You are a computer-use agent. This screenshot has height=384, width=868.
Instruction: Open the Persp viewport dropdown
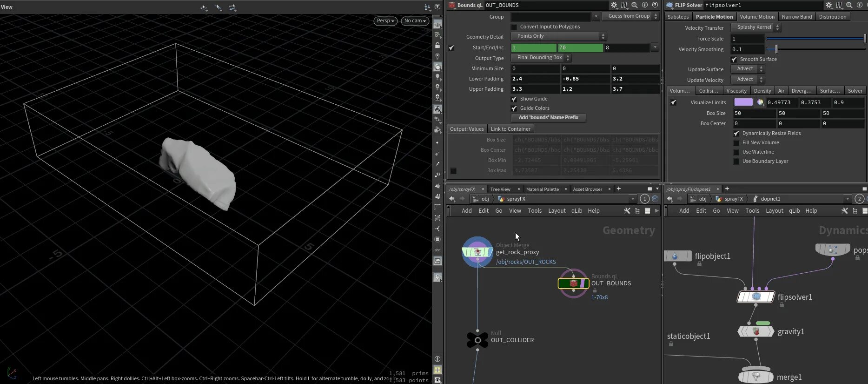point(385,21)
